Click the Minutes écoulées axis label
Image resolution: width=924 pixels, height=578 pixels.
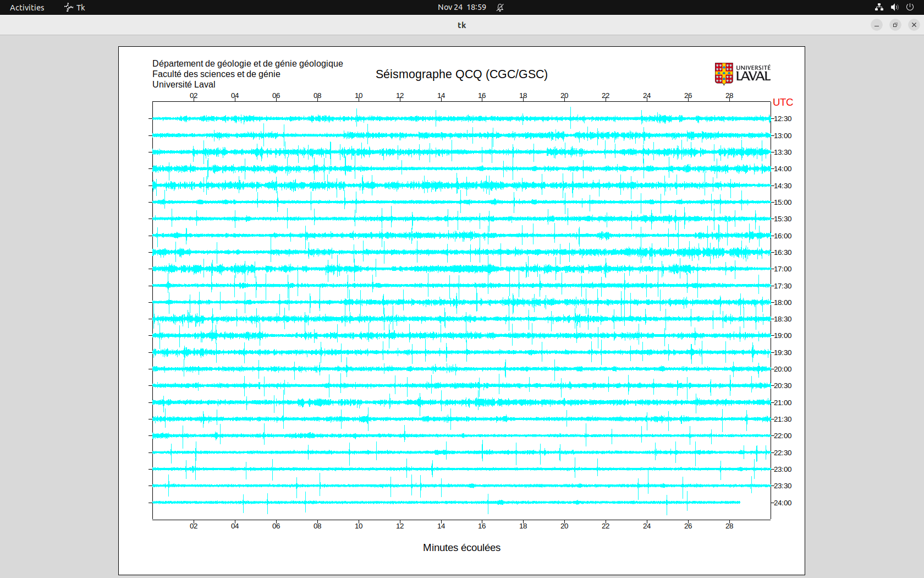coord(461,548)
